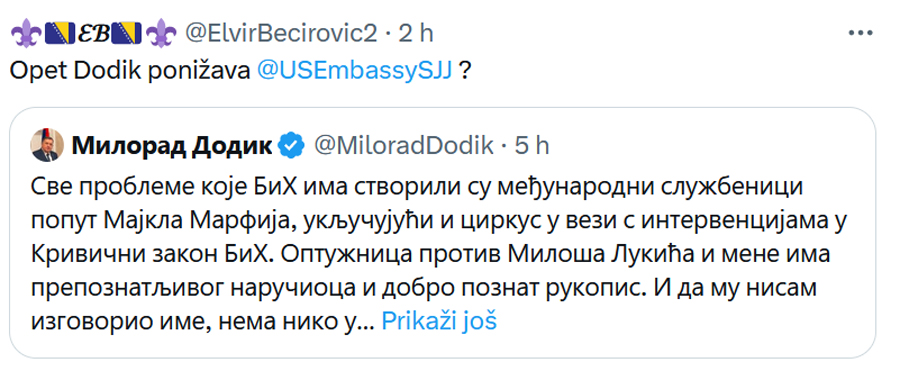
Task: Click the 2 h tweet timestamp
Action: pyautogui.click(x=416, y=34)
